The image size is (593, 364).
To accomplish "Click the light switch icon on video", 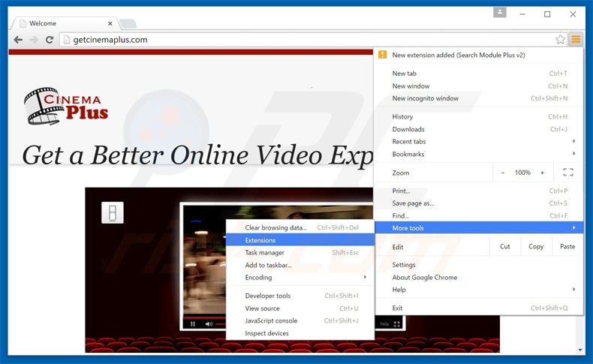I will (113, 213).
